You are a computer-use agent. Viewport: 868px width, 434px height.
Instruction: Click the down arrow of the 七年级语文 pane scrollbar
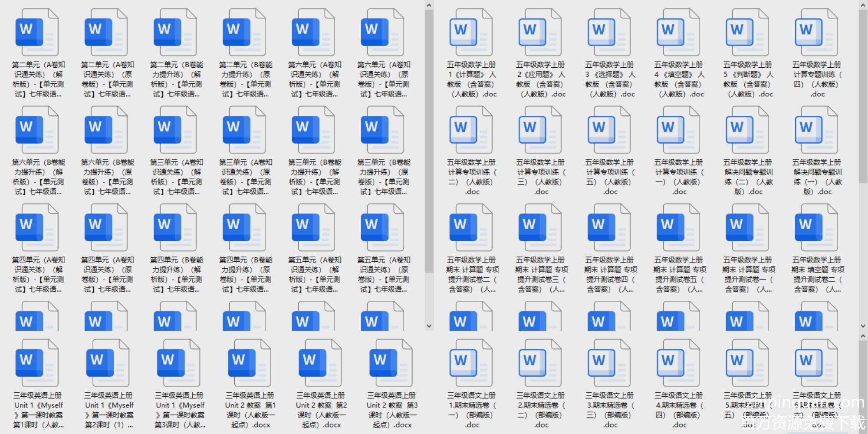pyautogui.click(x=429, y=326)
